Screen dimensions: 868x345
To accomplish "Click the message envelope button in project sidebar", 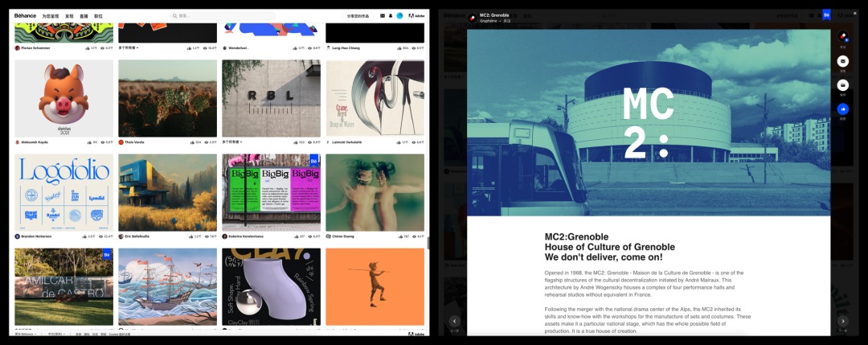I will tap(842, 61).
